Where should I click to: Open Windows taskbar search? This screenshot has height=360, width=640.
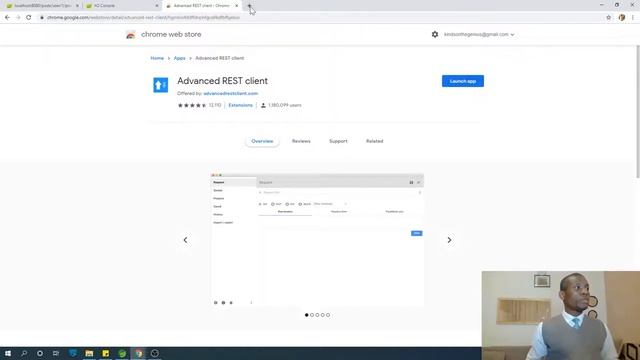click(x=24, y=353)
